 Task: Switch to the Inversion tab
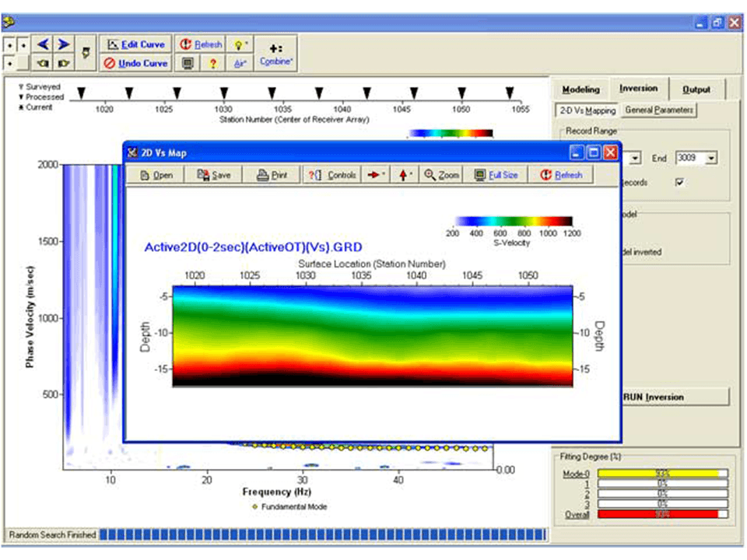point(638,88)
